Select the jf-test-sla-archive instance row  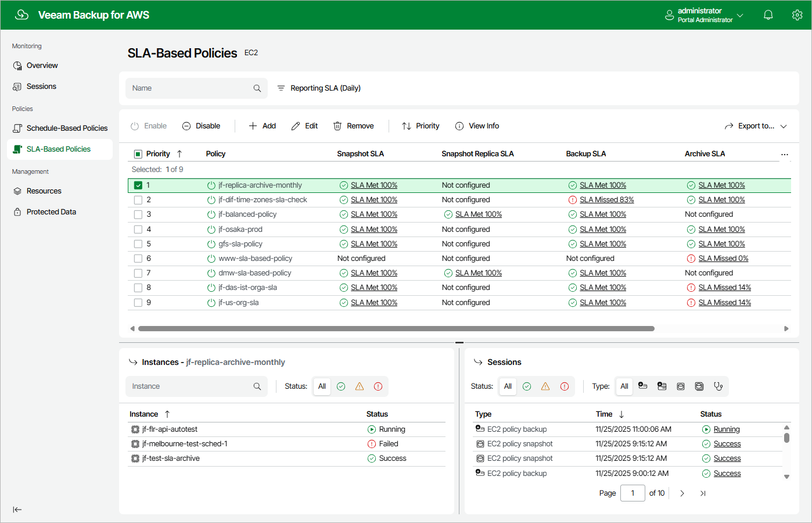pyautogui.click(x=286, y=458)
